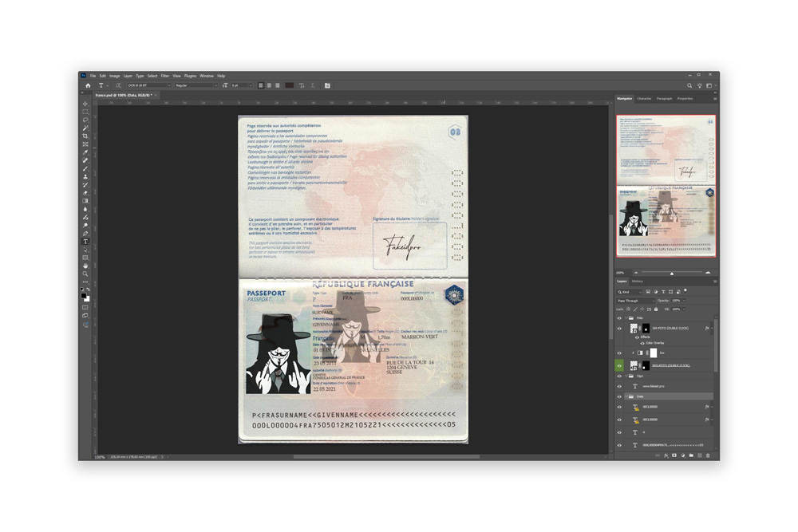Viewport: 798px width, 532px height.
Task: Click the Delete layer trash button
Action: pyautogui.click(x=707, y=455)
